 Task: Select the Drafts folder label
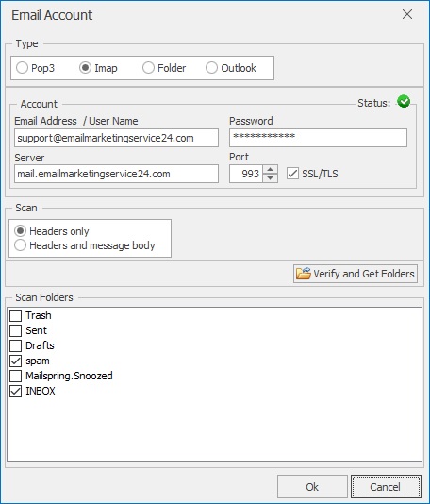coord(40,345)
